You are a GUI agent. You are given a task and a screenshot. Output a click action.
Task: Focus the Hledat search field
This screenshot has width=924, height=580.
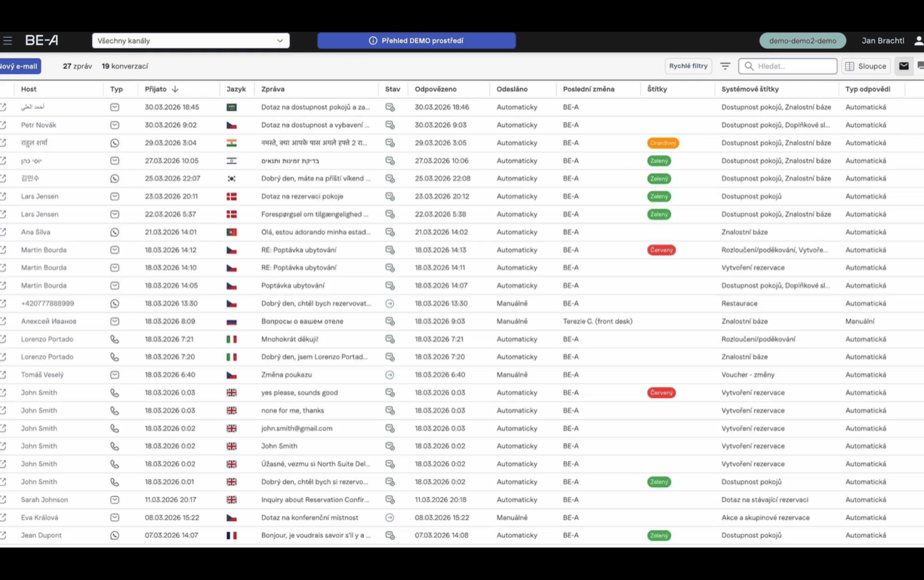788,66
